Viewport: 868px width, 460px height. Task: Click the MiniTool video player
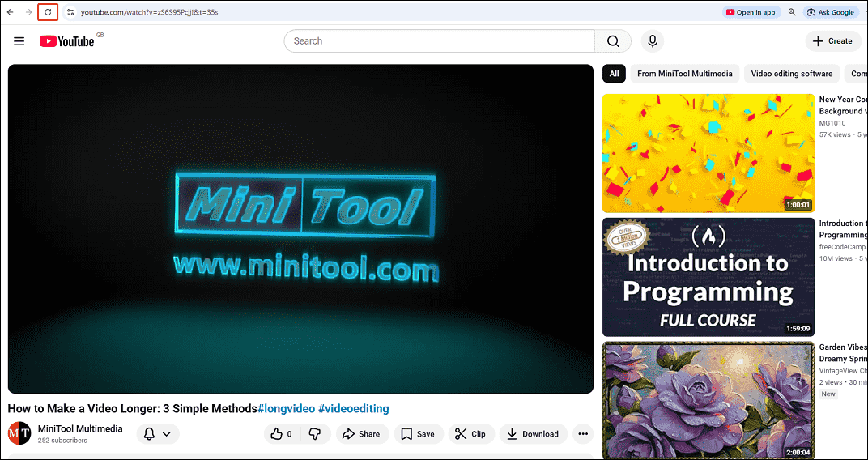click(x=300, y=228)
